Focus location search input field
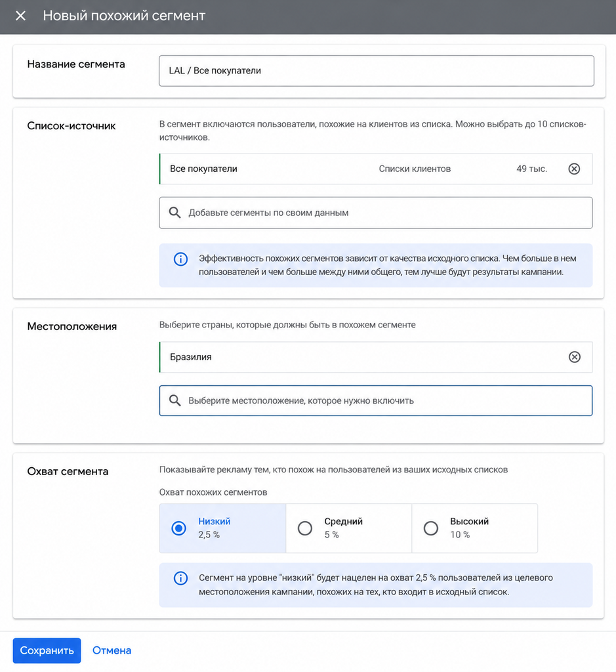 (376, 401)
